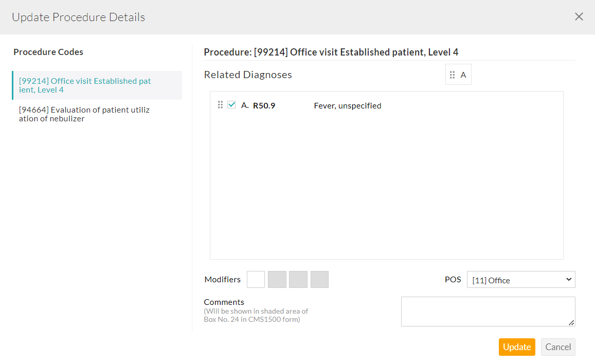Click the POS dropdown arrow chevron
This screenshot has width=595, height=364.
pos(568,279)
